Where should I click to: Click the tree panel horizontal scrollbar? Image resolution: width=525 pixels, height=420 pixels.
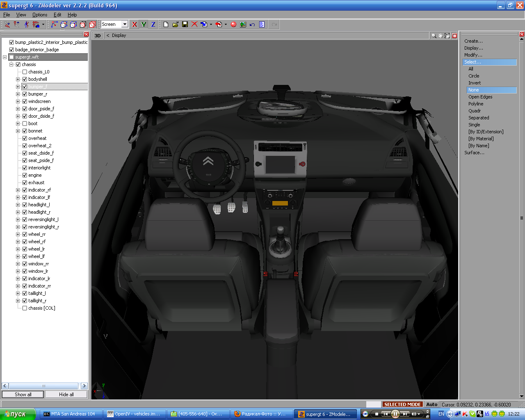(43, 386)
